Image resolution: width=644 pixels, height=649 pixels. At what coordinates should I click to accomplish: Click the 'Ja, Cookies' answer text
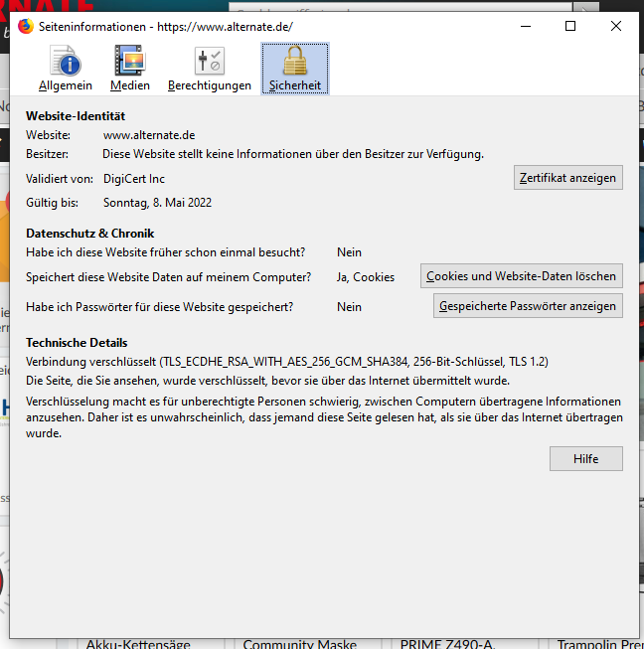point(366,277)
